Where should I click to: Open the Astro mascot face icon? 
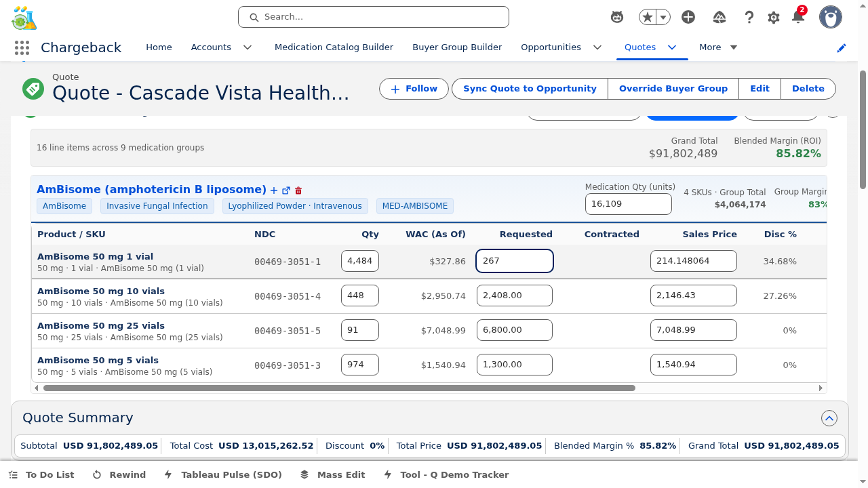click(x=617, y=18)
